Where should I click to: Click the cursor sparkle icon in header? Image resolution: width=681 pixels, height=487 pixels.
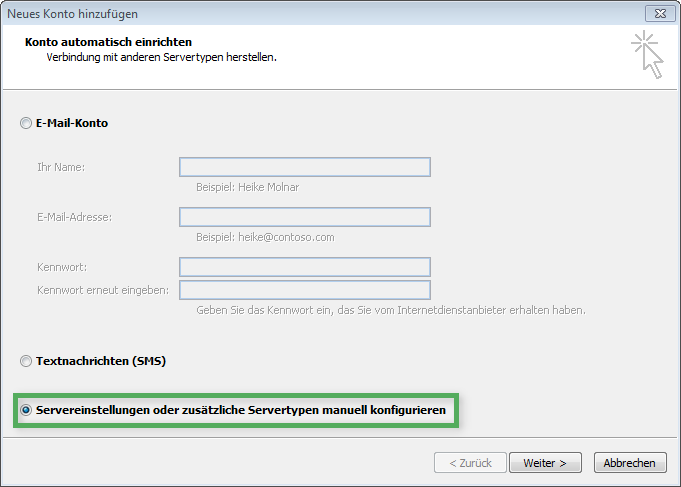click(x=647, y=54)
